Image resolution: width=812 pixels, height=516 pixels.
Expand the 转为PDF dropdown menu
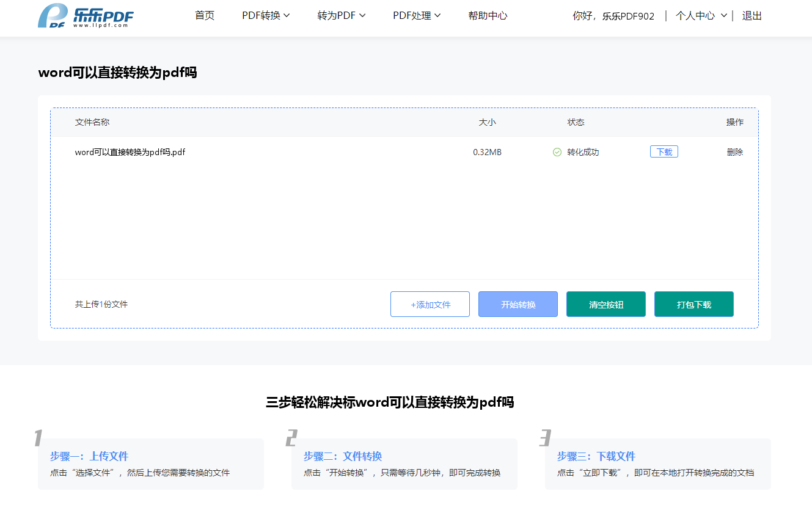(x=342, y=16)
